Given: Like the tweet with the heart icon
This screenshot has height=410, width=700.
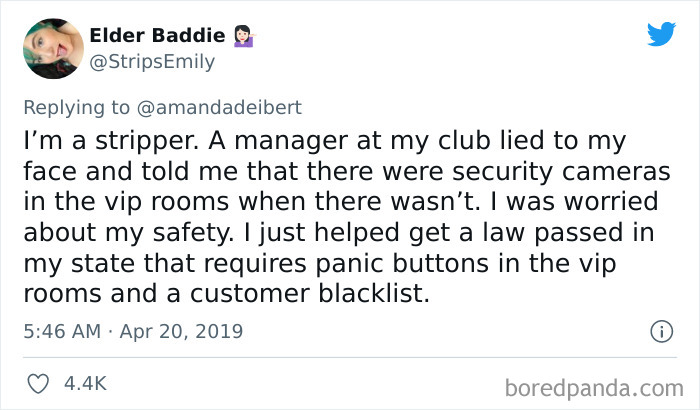Looking at the screenshot, I should (36, 383).
